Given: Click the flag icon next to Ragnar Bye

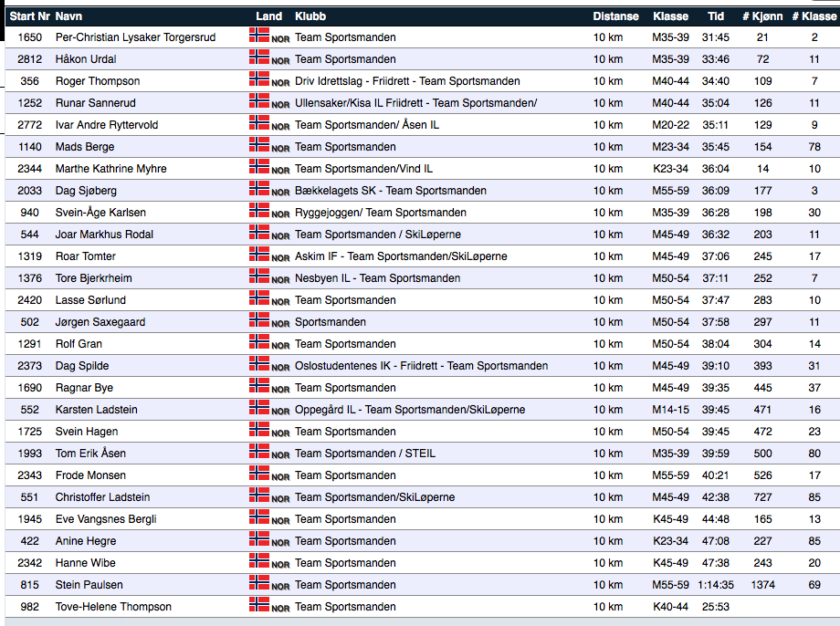Looking at the screenshot, I should click(x=259, y=386).
